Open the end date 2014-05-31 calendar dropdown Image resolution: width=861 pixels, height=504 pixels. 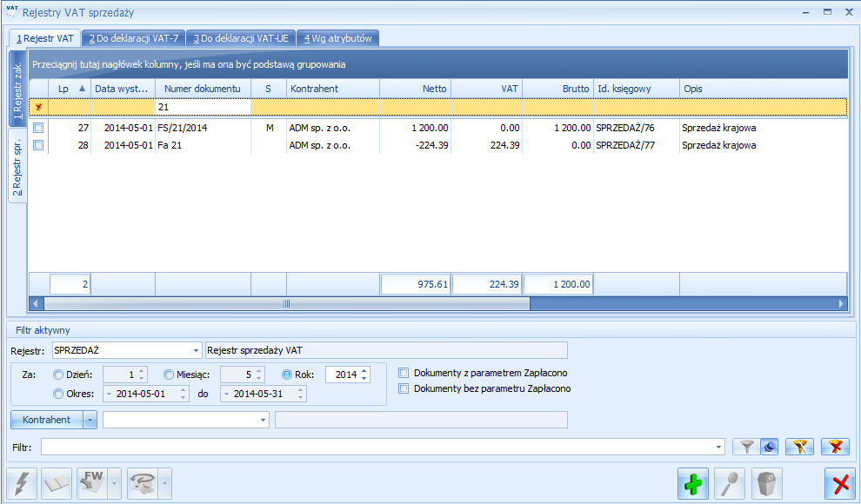pyautogui.click(x=226, y=394)
